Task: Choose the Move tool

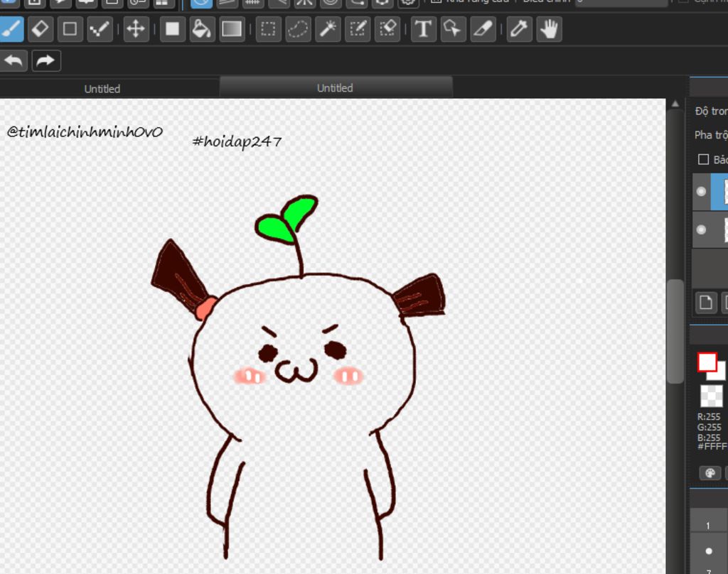Action: click(x=135, y=29)
